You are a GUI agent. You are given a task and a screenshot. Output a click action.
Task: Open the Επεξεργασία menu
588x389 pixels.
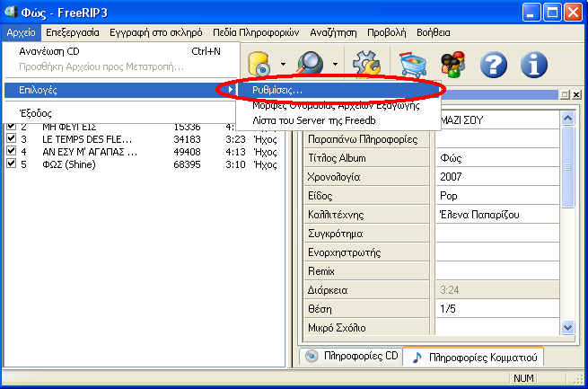[x=73, y=32]
